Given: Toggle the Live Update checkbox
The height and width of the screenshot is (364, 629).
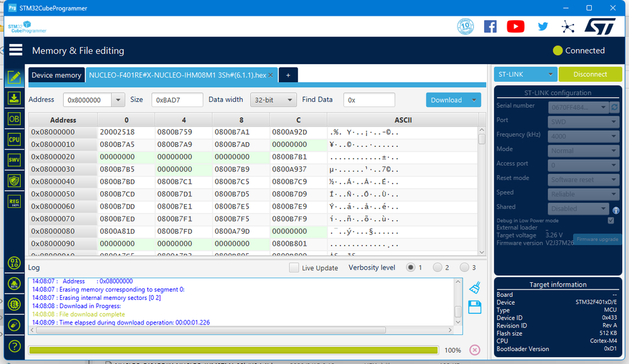Looking at the screenshot, I should 294,268.
